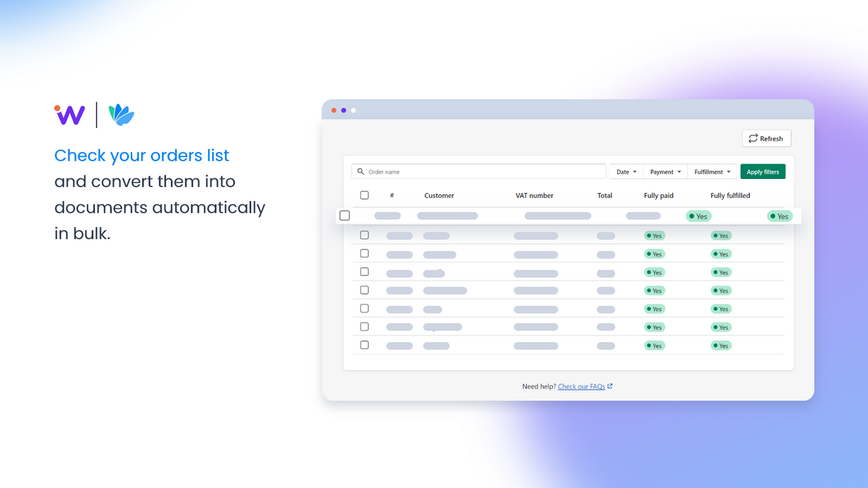Click the external-link icon next to FAQs
Viewport: 868px width, 488px height.
tap(610, 386)
